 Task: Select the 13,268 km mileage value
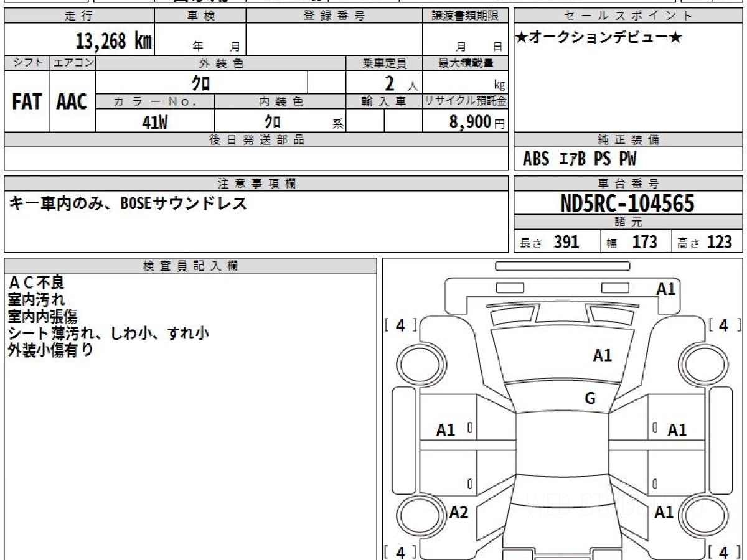tap(113, 41)
